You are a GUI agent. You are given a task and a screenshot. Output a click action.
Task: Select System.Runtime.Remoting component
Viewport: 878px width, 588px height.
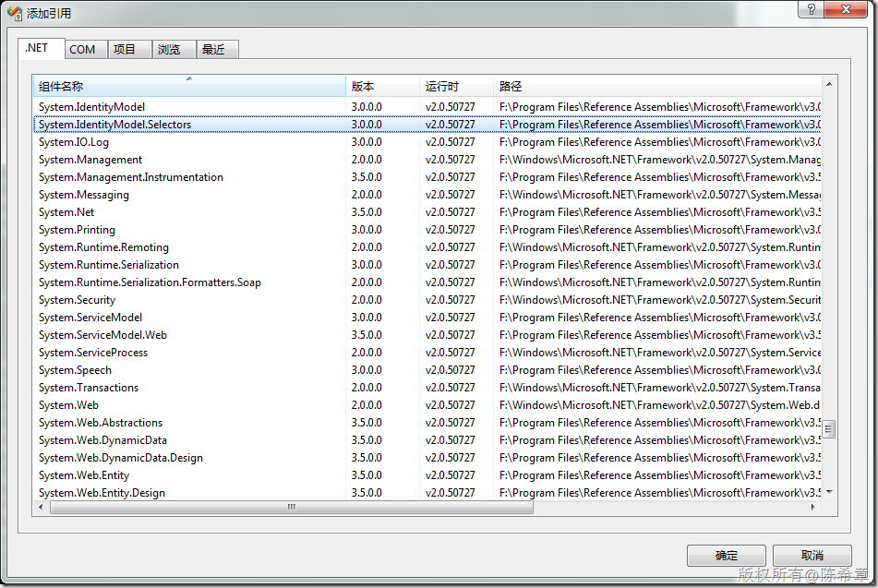click(427, 247)
